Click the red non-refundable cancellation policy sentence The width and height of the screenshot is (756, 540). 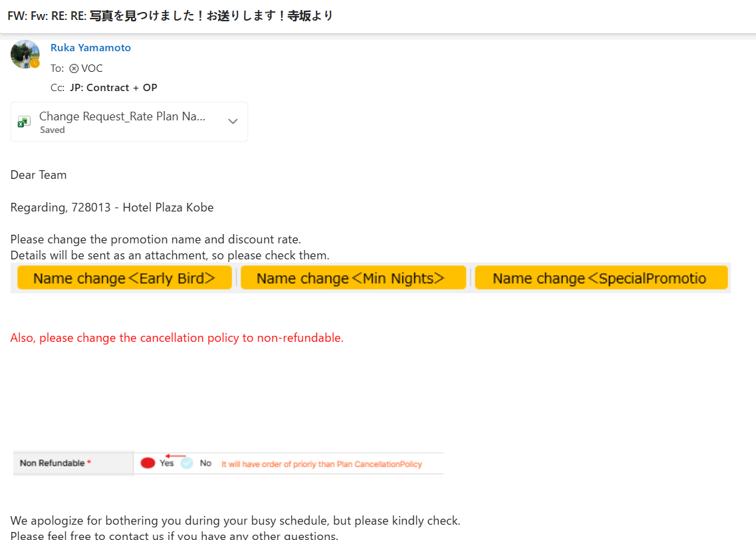tap(177, 338)
